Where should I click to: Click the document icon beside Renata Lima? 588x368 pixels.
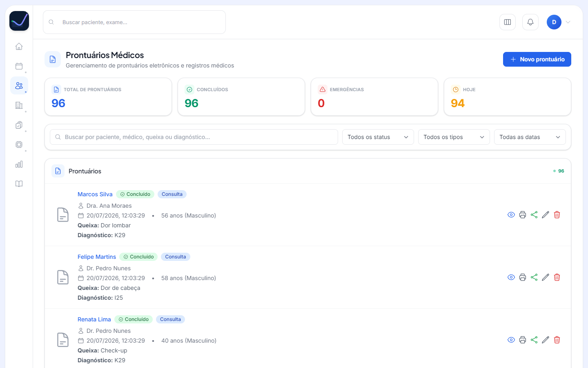click(x=63, y=340)
